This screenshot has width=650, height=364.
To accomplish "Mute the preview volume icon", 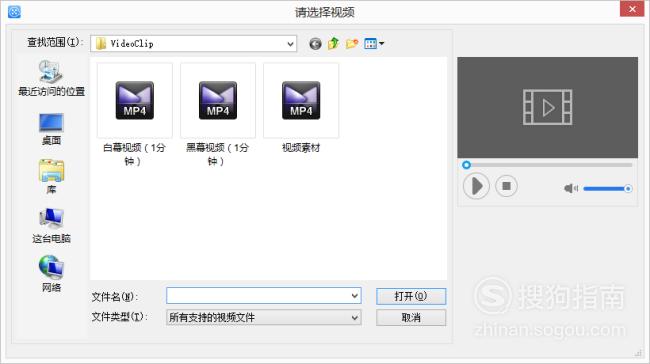I will click(x=570, y=189).
